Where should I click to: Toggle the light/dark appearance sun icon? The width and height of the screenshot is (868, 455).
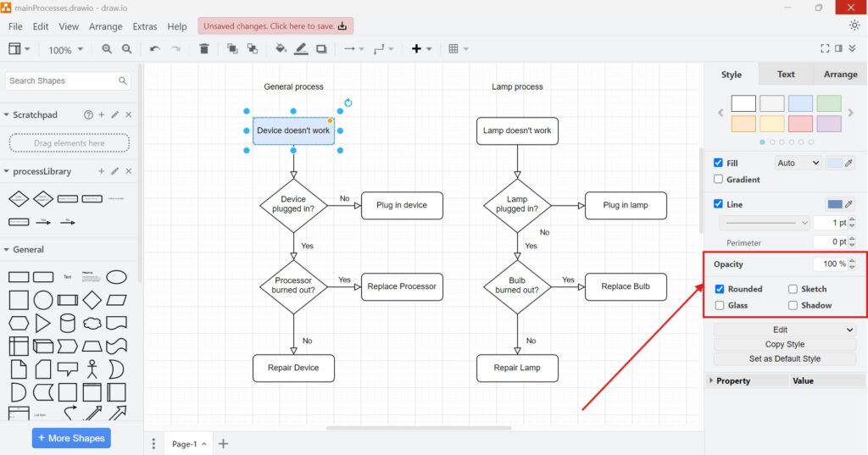point(854,25)
